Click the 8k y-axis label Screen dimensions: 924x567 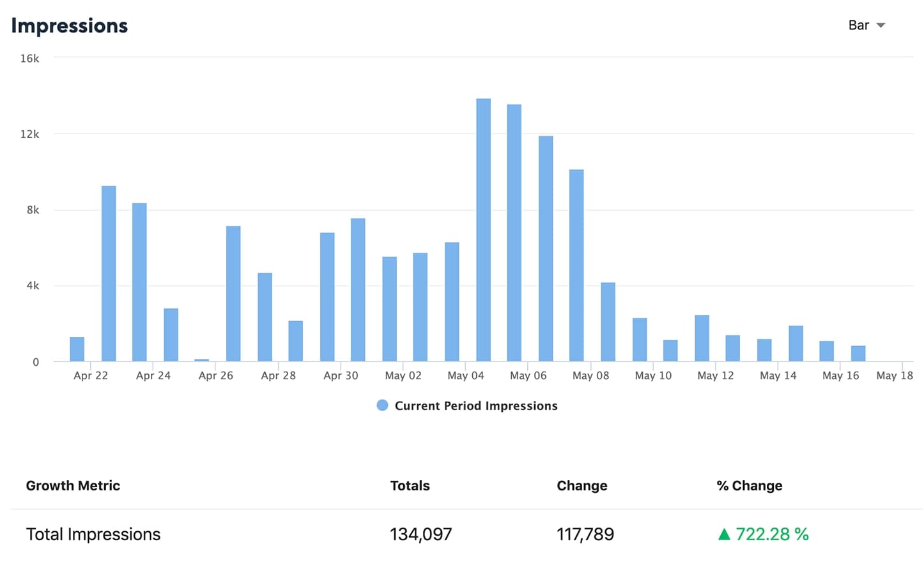[x=33, y=210]
